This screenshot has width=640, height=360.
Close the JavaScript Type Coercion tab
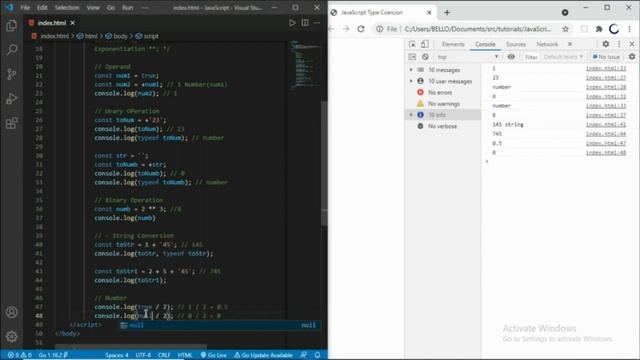(429, 13)
